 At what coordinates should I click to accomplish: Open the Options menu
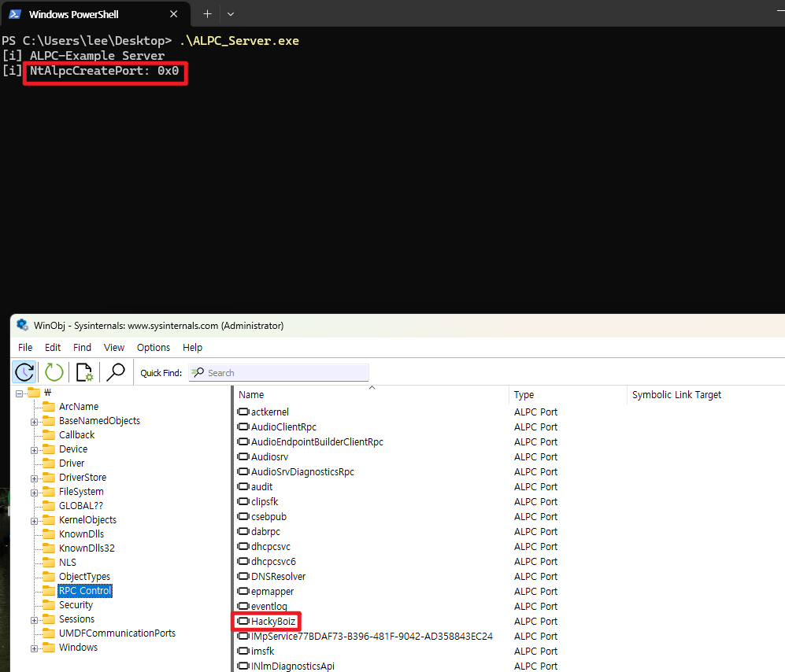[153, 347]
